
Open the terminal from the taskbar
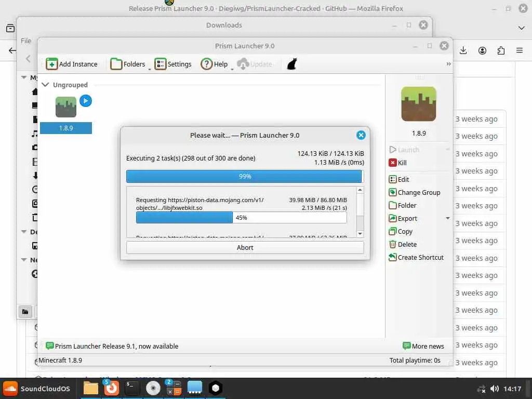[x=132, y=388]
